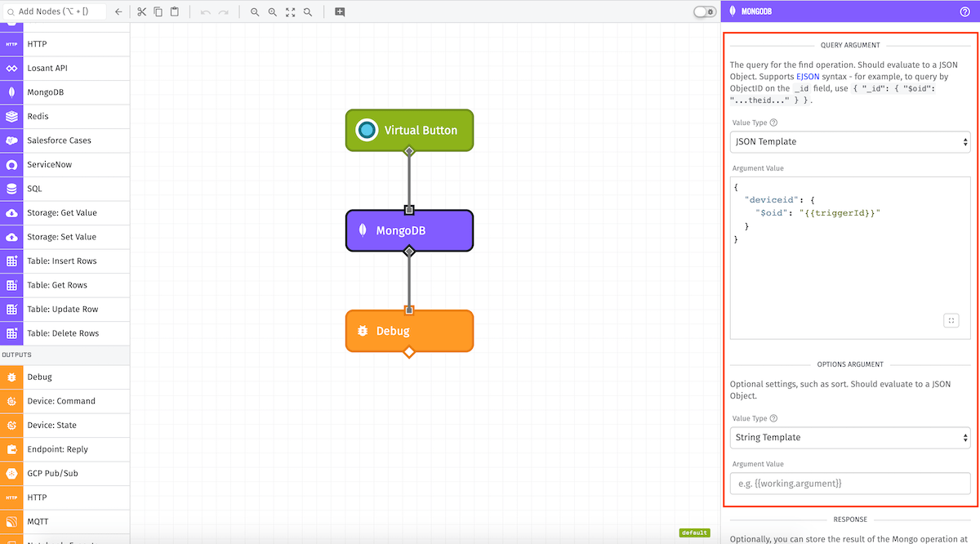Viewport: 980px width, 544px height.
Task: Pick the Device: Command output node
Action: [x=65, y=401]
